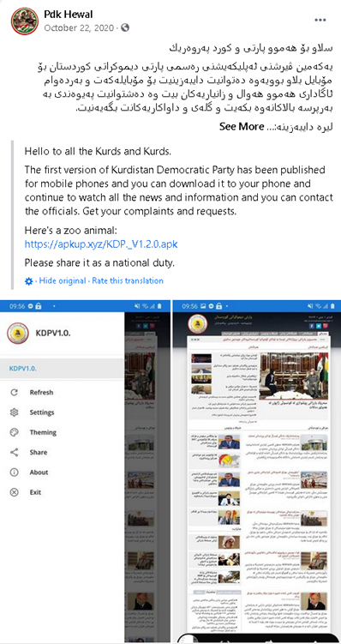Click Rate this translation link
This screenshot has width=341, height=644.
[128, 281]
